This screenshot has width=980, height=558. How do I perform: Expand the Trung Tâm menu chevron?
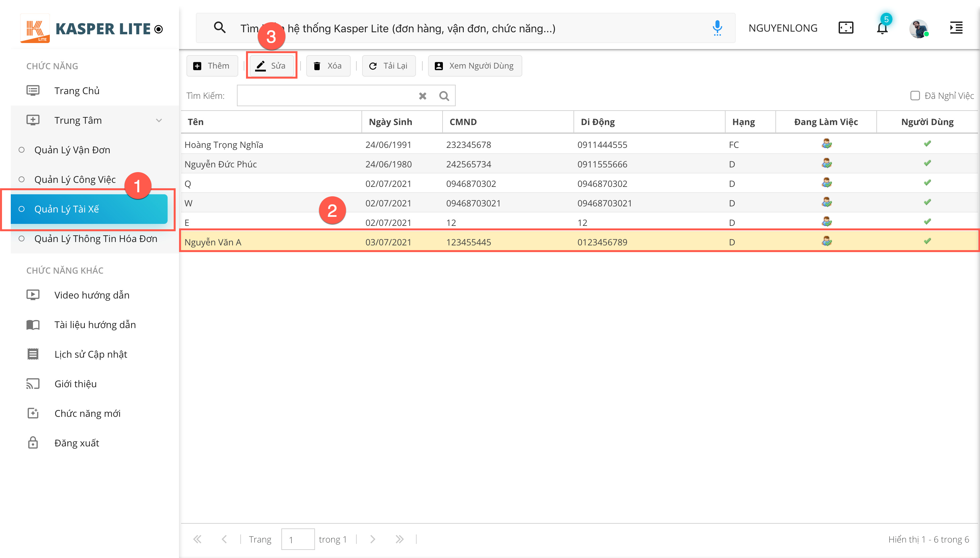click(x=159, y=120)
